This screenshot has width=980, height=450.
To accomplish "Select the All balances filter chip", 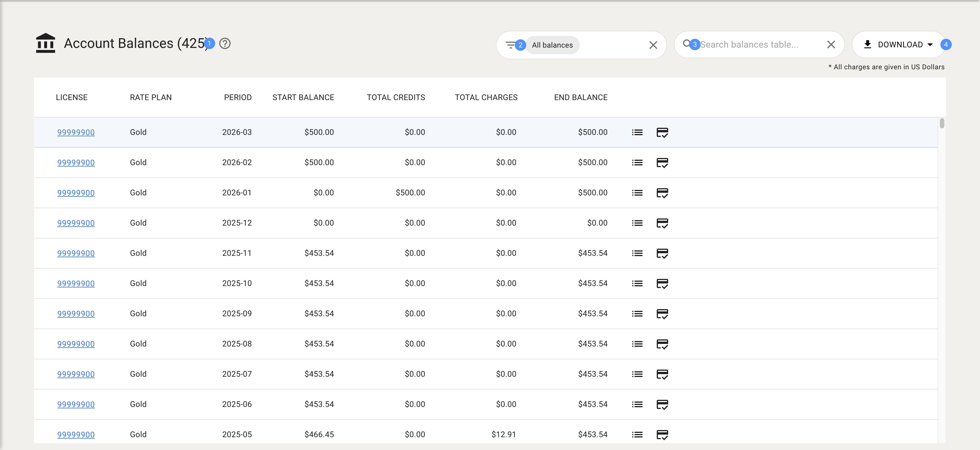I will (x=552, y=45).
